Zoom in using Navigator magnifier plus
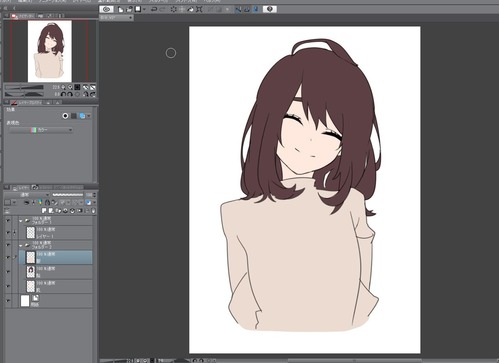 70,87
